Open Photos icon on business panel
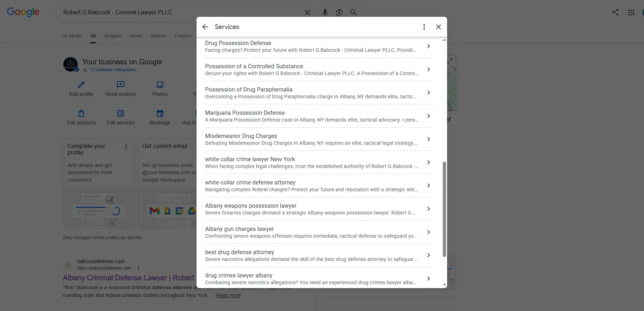The width and height of the screenshot is (644, 311). click(160, 85)
